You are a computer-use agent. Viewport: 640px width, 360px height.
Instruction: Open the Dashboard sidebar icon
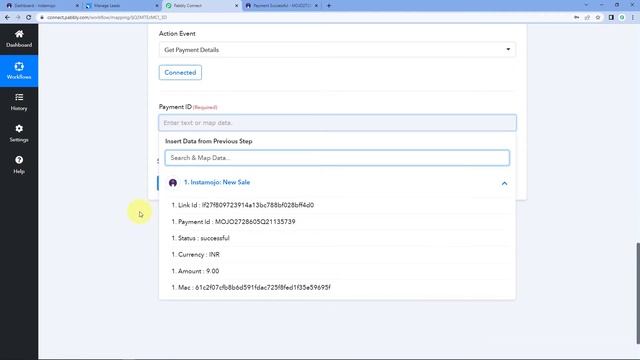[19, 39]
